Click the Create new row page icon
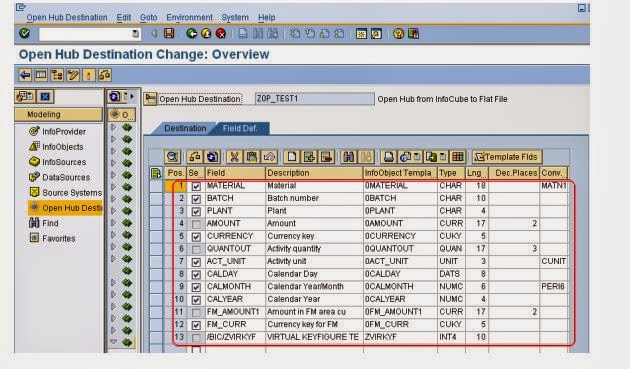Viewport: 630px width, 369px height. [x=292, y=157]
